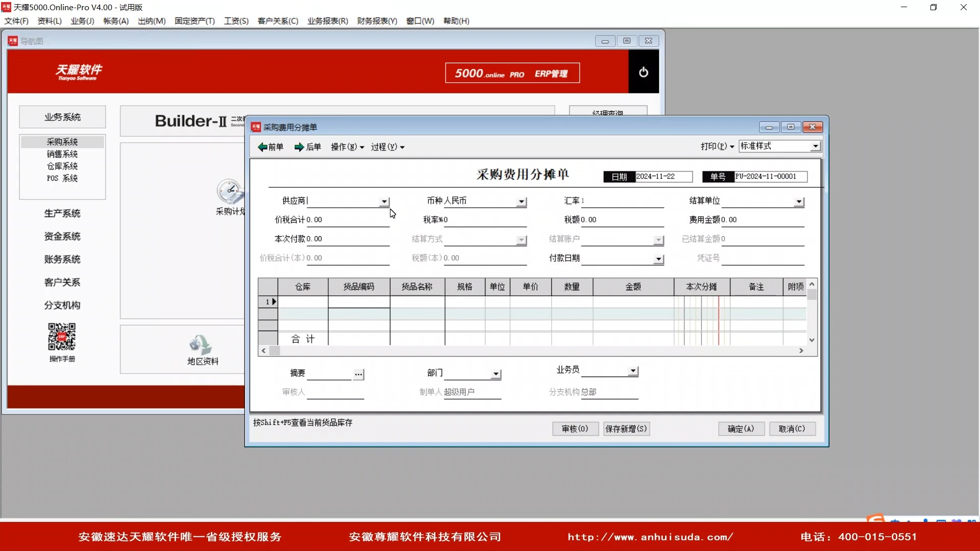Click the 采购计划 clock icon

229,190
